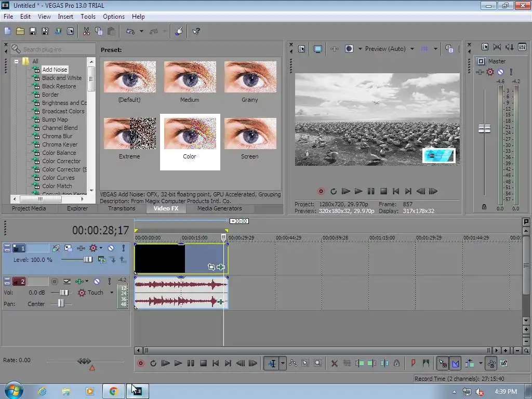Open the Undo history dropdown arrow
Image resolution: width=532 pixels, height=399 pixels.
(x=141, y=31)
